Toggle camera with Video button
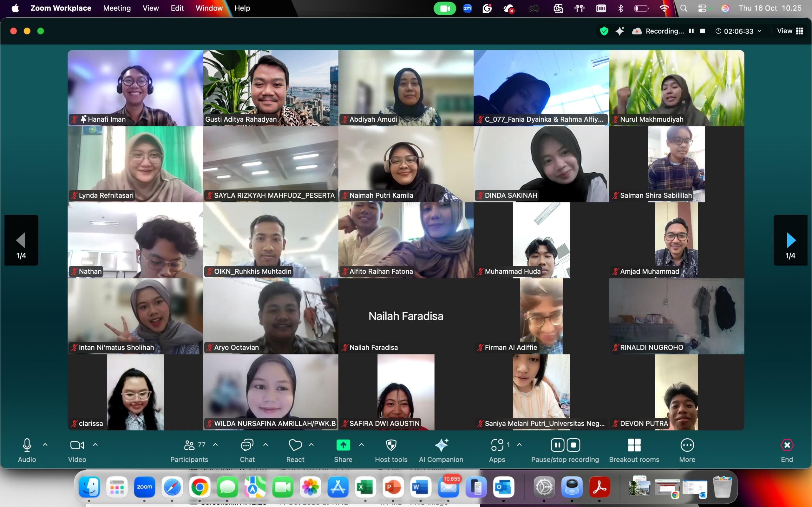 [x=77, y=445]
